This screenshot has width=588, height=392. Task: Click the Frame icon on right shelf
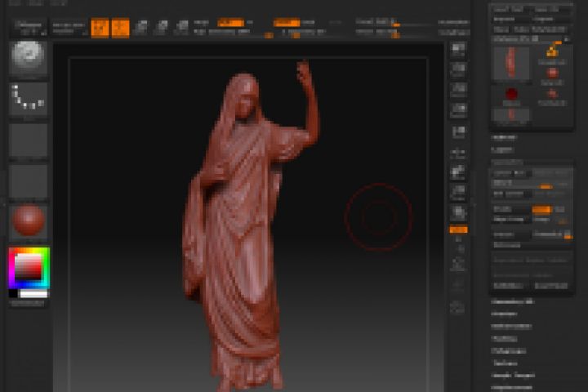458,265
